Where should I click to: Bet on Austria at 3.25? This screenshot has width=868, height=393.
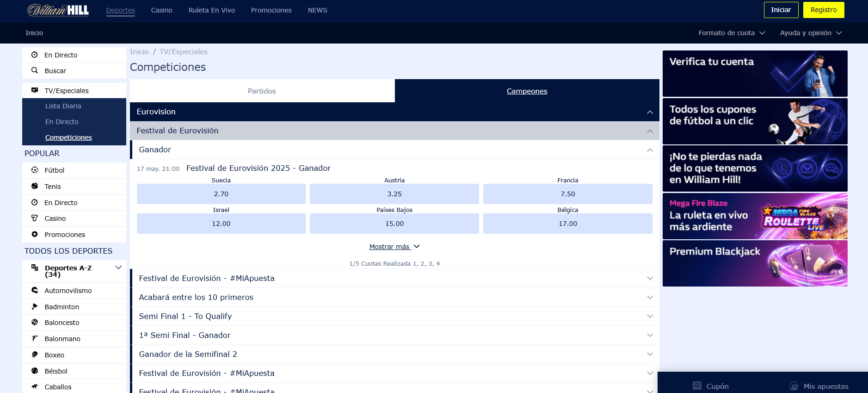tap(394, 194)
